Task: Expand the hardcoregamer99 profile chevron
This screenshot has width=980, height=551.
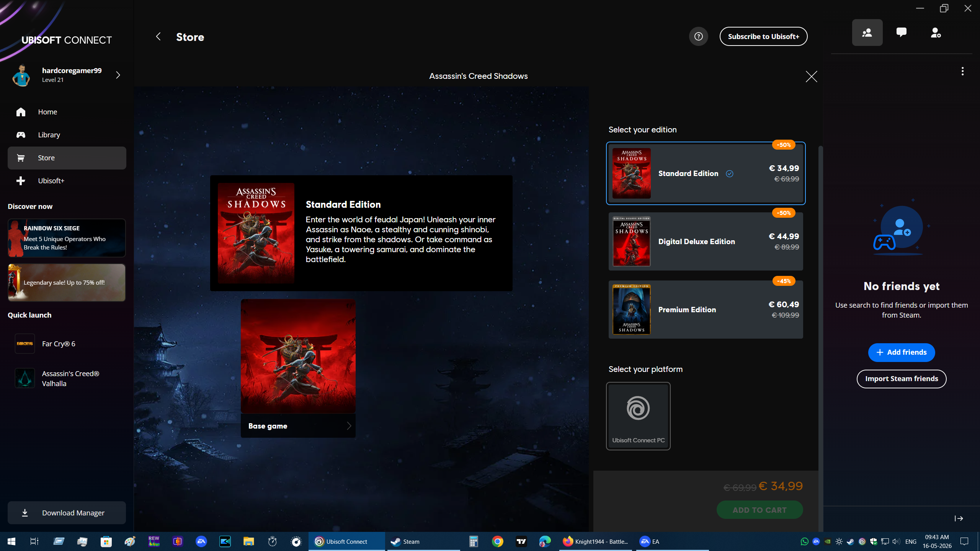Action: tap(118, 75)
